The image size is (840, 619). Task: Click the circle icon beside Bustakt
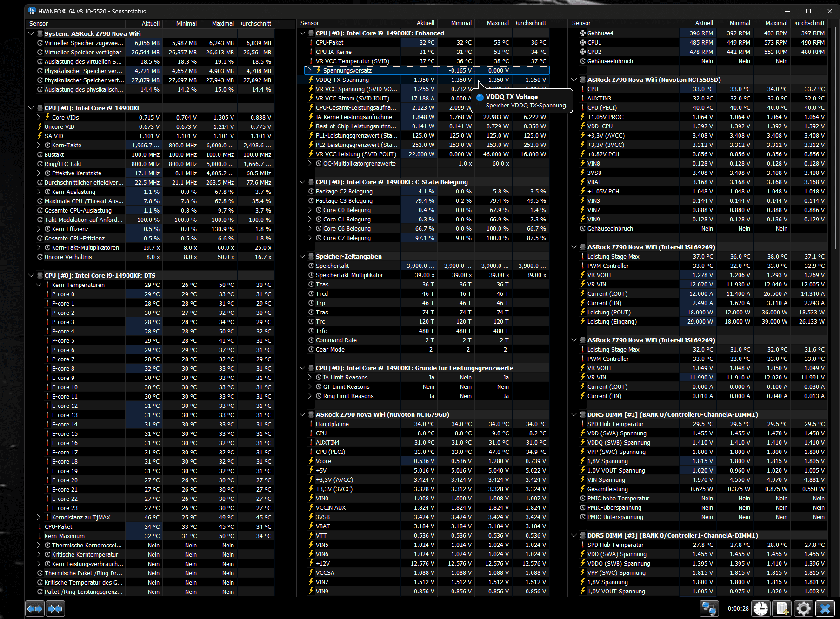pyautogui.click(x=40, y=154)
